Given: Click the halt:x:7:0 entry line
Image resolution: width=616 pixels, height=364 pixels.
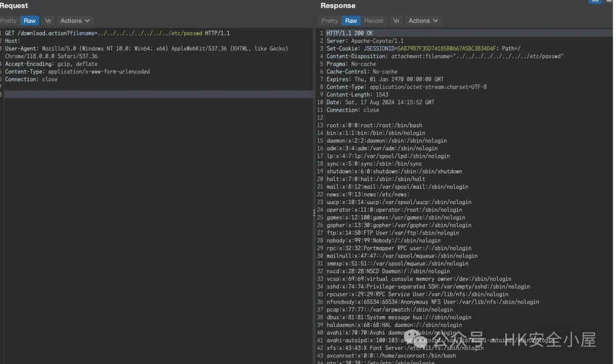Looking at the screenshot, I should tap(376, 179).
